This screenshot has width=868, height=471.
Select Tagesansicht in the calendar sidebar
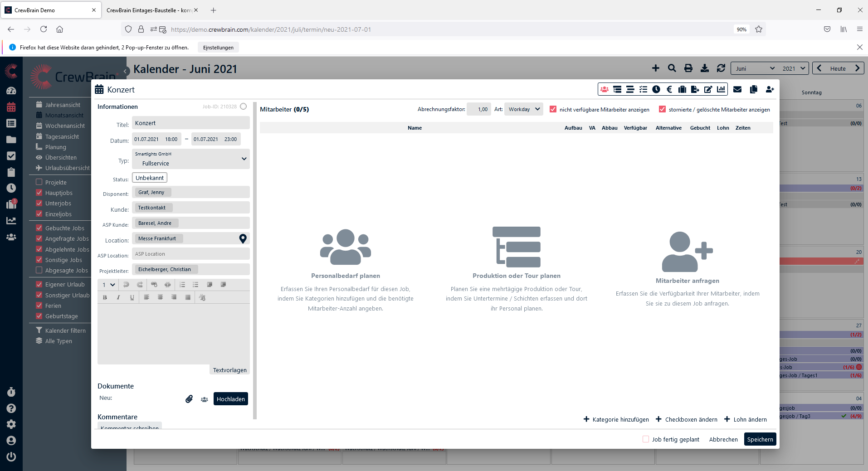pyautogui.click(x=62, y=136)
